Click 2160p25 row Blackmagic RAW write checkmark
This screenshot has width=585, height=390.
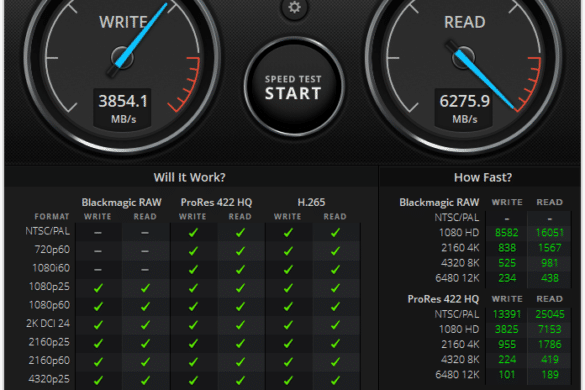[x=98, y=343]
